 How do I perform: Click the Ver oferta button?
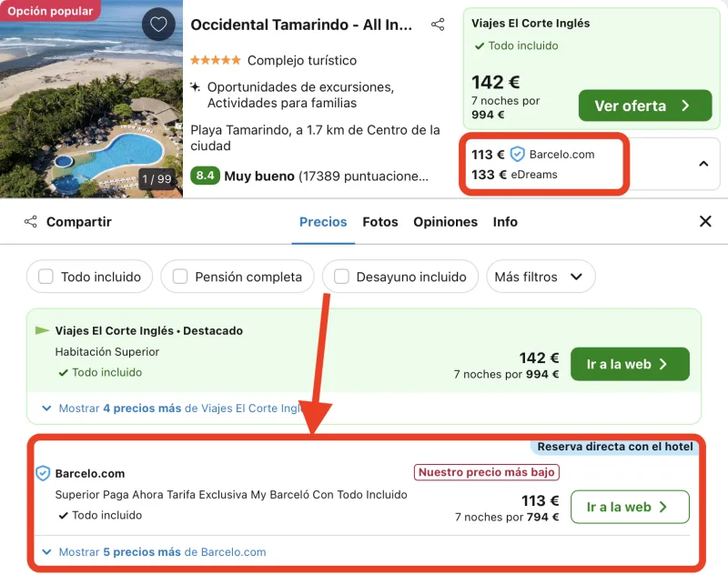(645, 106)
